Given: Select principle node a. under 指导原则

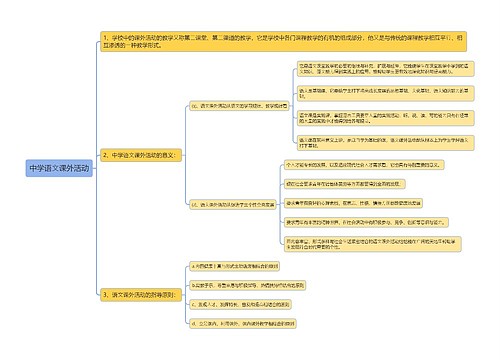Looking at the screenshot, I should 234,266.
